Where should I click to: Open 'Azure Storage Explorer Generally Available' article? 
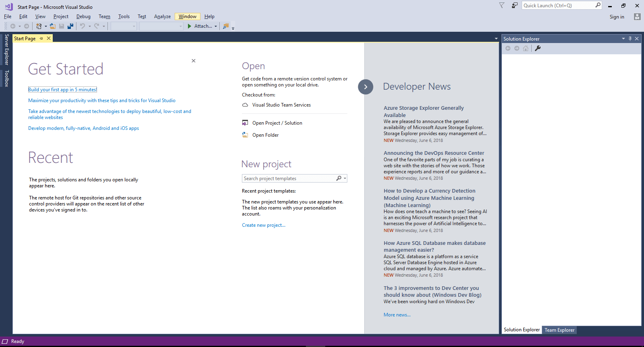click(423, 111)
